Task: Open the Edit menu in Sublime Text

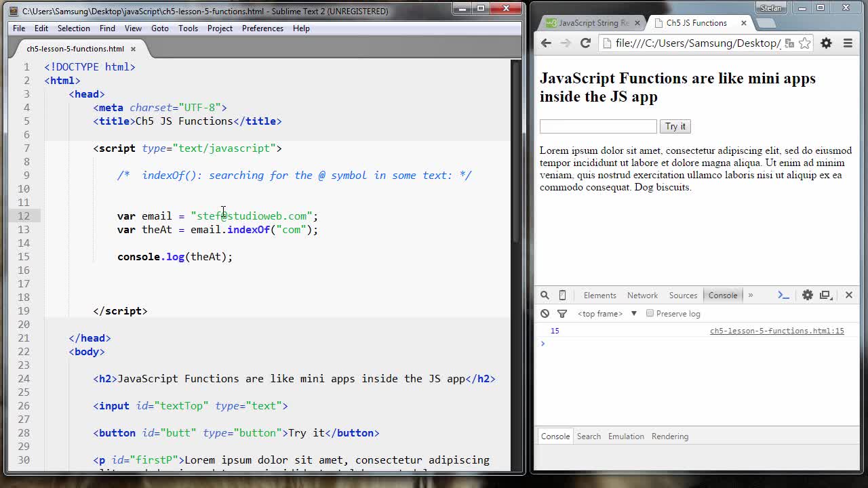Action: click(41, 28)
